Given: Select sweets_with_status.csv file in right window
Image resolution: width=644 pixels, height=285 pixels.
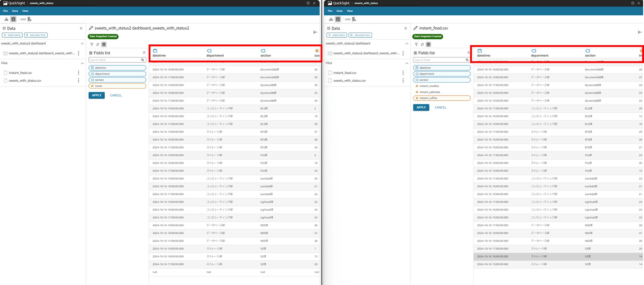Looking at the screenshot, I should click(x=349, y=81).
